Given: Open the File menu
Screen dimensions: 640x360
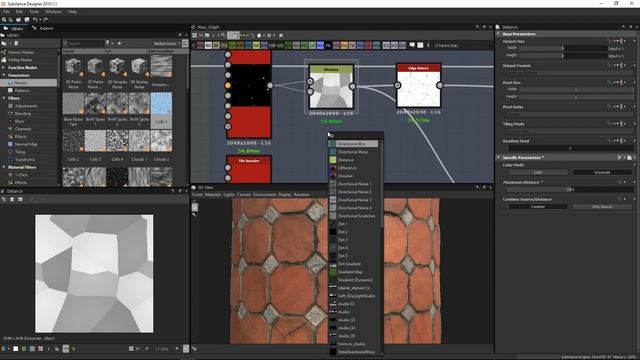Looking at the screenshot, I should [6, 12].
